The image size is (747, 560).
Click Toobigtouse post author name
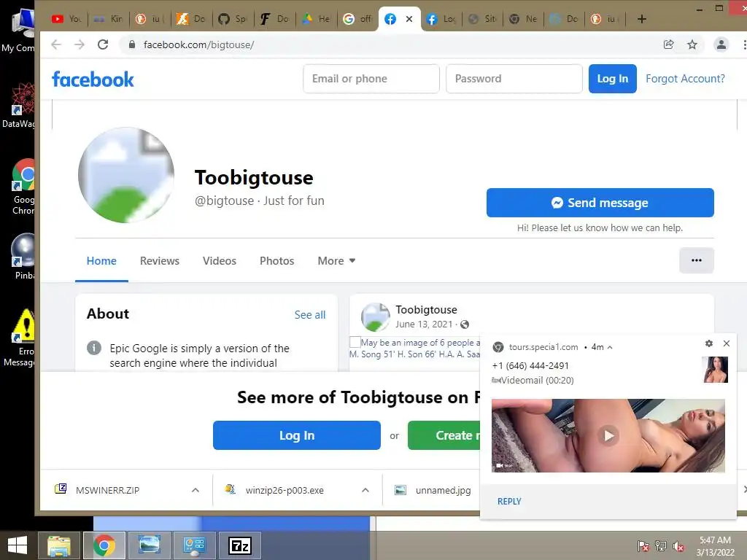(x=426, y=309)
